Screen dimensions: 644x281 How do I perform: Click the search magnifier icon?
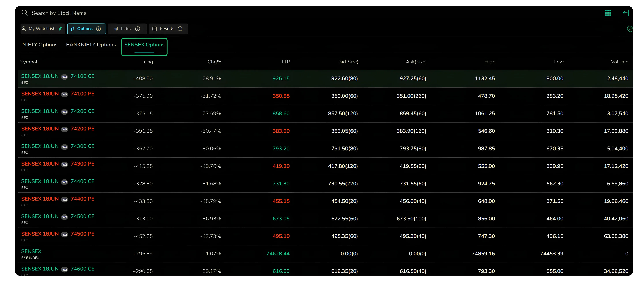[25, 13]
